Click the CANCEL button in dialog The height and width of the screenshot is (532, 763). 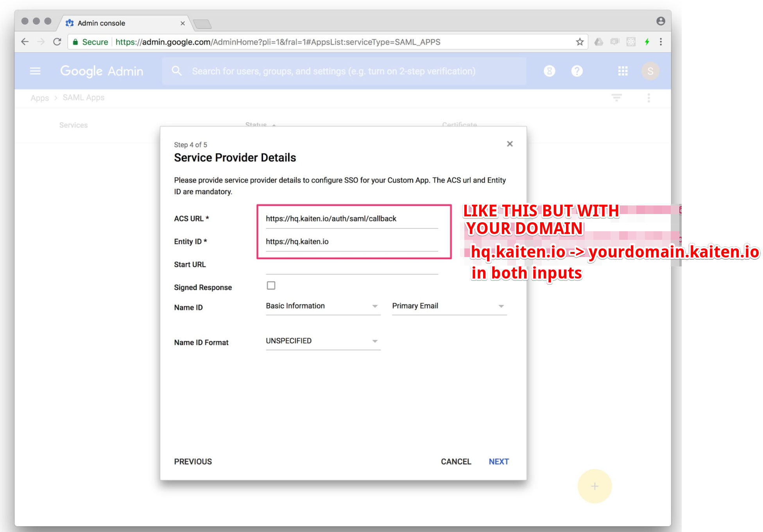point(456,462)
